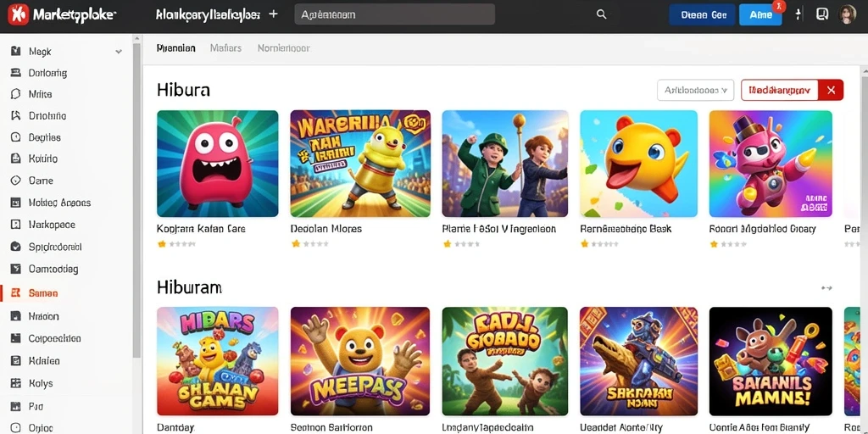The width and height of the screenshot is (868, 434).
Task: Open the Reneoaoaohano Bask title link
Action: pyautogui.click(x=626, y=229)
